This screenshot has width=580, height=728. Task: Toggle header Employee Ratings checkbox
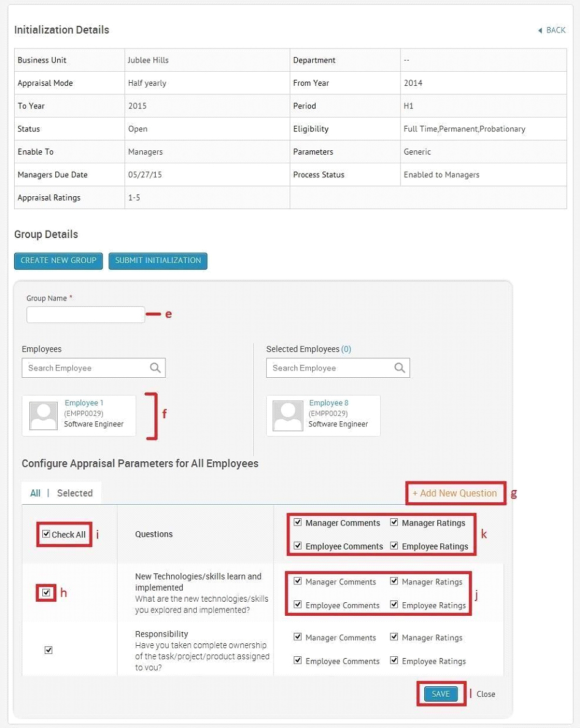click(x=394, y=545)
